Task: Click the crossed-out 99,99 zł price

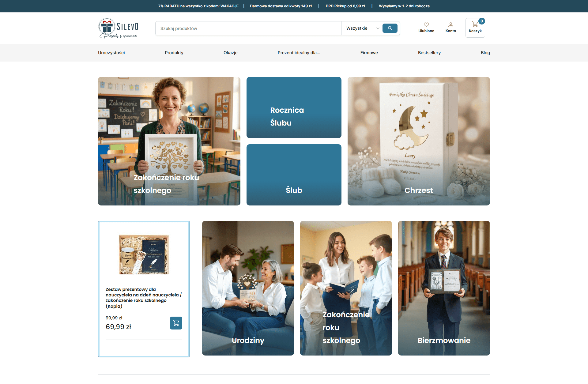Action: coord(114,318)
